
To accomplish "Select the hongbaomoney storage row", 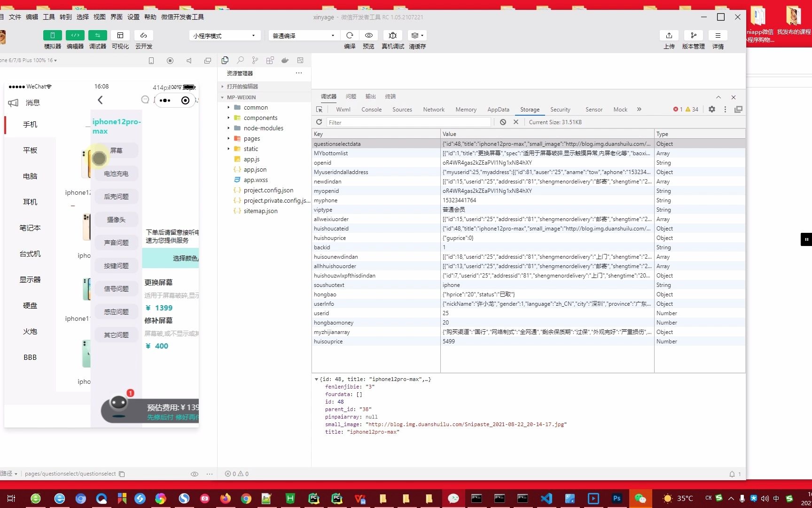I will pos(528,323).
